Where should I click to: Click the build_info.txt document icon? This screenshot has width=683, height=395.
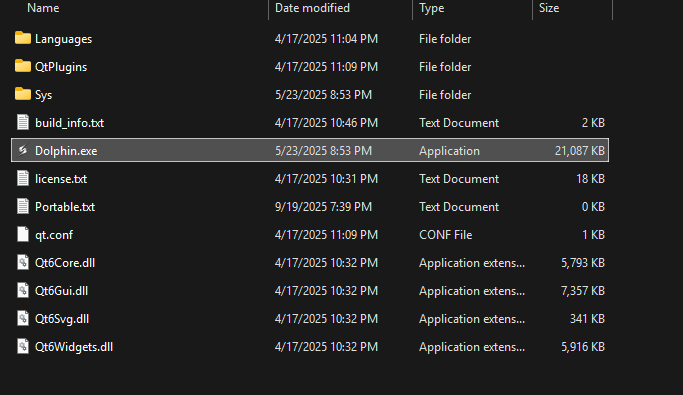(23, 122)
